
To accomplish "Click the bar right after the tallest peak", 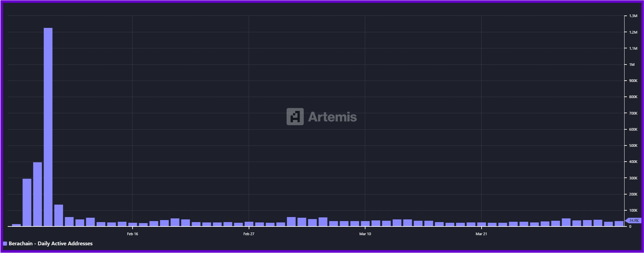I will click(59, 215).
